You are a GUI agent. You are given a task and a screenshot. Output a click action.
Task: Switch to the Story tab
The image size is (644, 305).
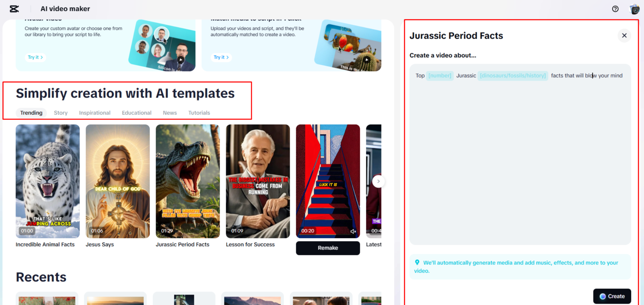[x=61, y=113]
